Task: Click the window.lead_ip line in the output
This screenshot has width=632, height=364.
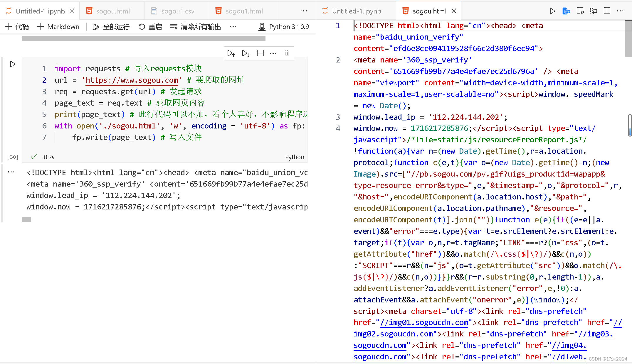Action: (x=103, y=195)
